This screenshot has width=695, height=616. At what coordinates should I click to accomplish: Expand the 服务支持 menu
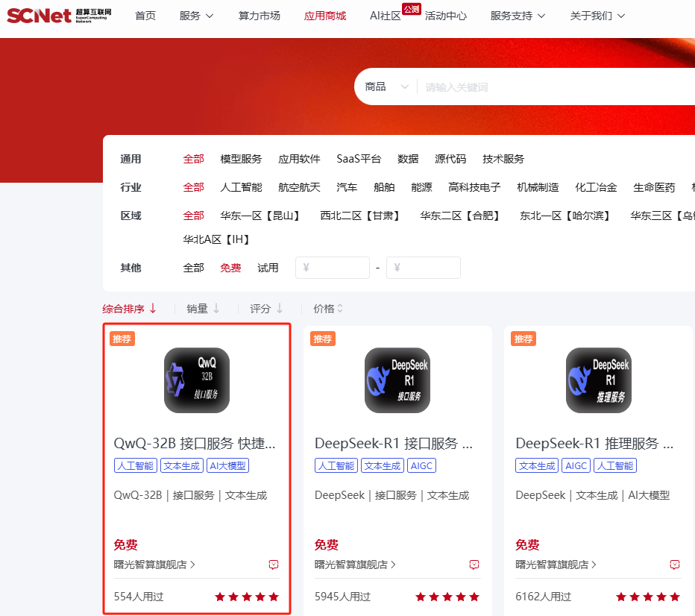click(x=518, y=16)
